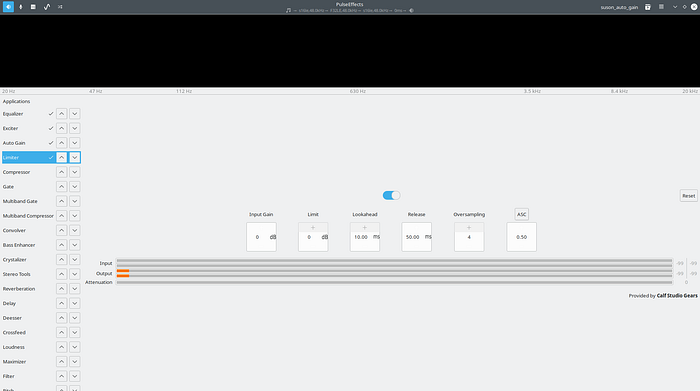Move Crossfeed up in the list
Image resolution: width=700 pixels, height=391 pixels.
pos(62,333)
